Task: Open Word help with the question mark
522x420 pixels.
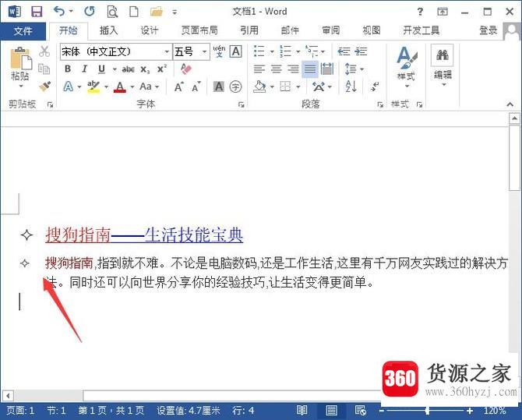Action: [420, 12]
